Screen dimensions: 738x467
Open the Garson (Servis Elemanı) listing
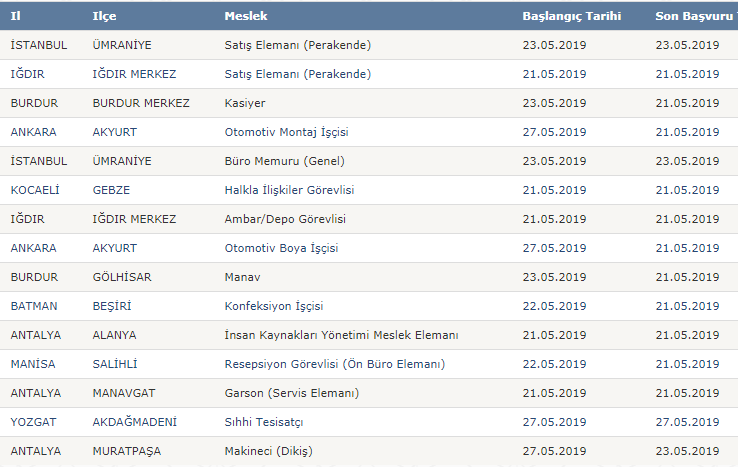(291, 393)
